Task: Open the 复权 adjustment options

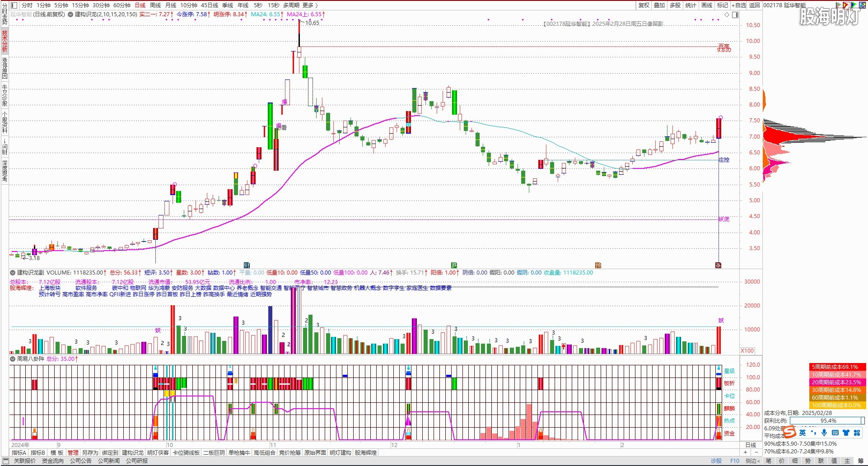Action: click(644, 5)
